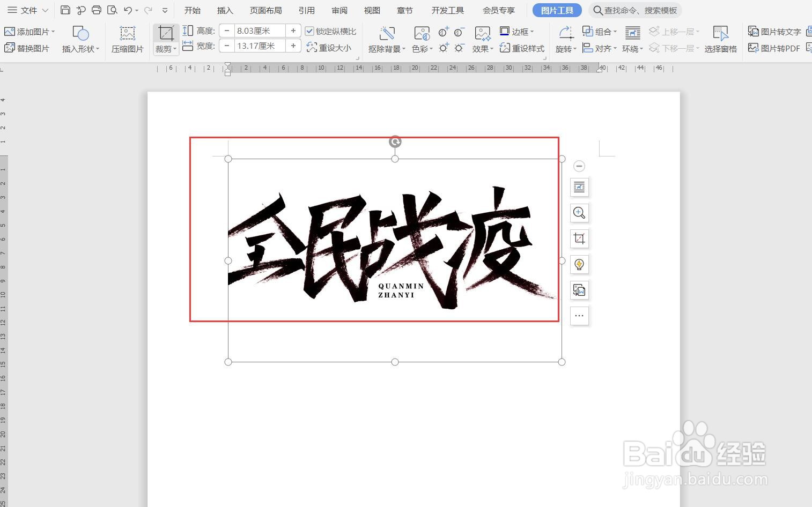Viewport: 812px width, 507px height.
Task: Switch to the 页面布局 ribbon tab
Action: [x=266, y=10]
